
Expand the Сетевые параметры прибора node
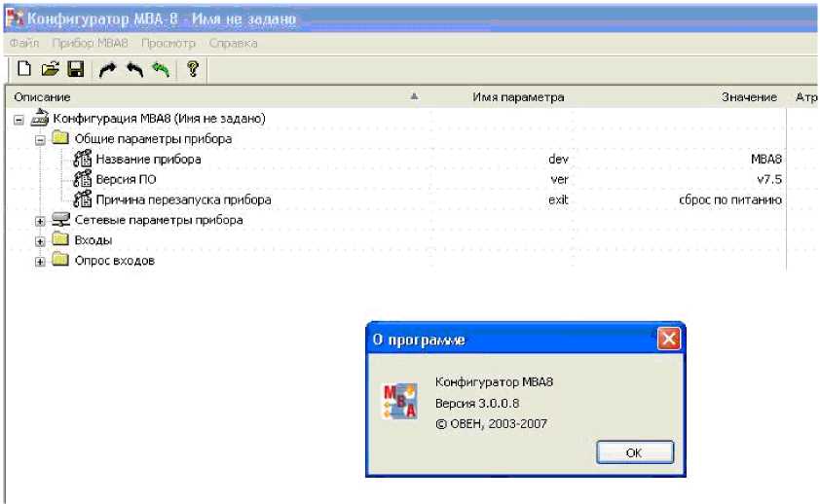click(x=40, y=222)
